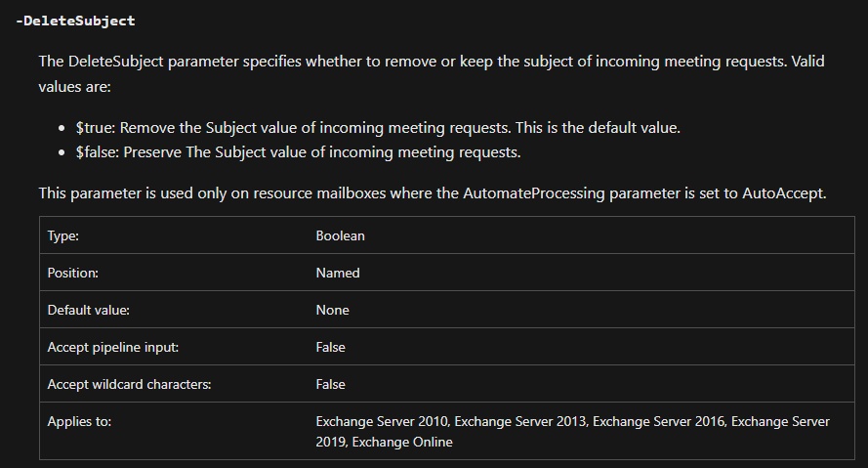The image size is (868, 468).
Task: Click the Type: label in table
Action: pos(63,235)
